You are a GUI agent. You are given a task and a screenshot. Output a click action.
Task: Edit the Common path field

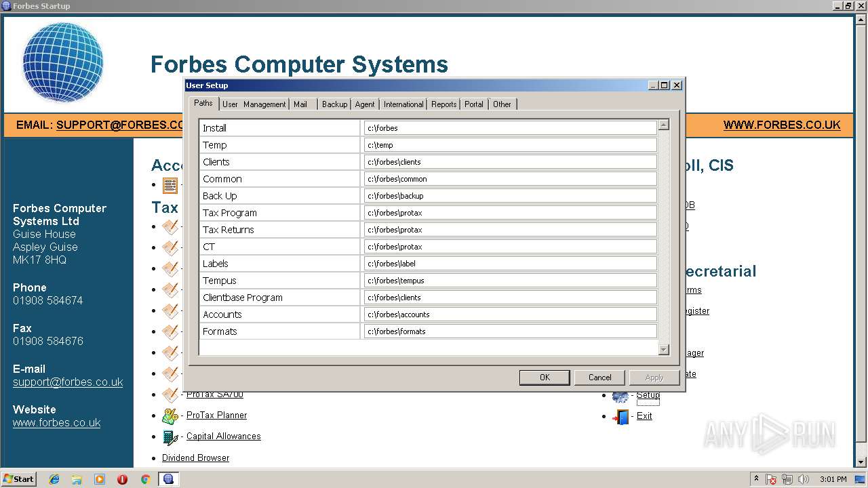tap(510, 179)
